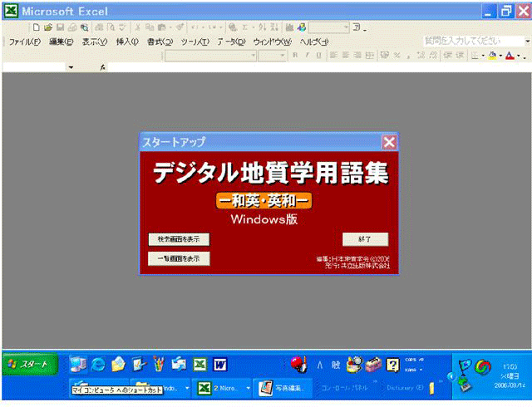Open the ウィンドウ(W) menu
The image size is (532, 407).
coord(273,42)
